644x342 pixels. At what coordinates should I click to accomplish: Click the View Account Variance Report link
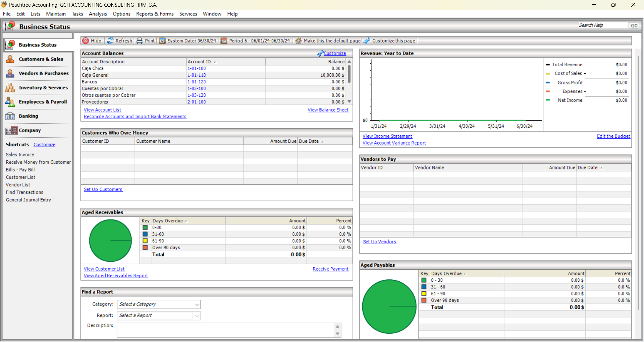(x=394, y=143)
